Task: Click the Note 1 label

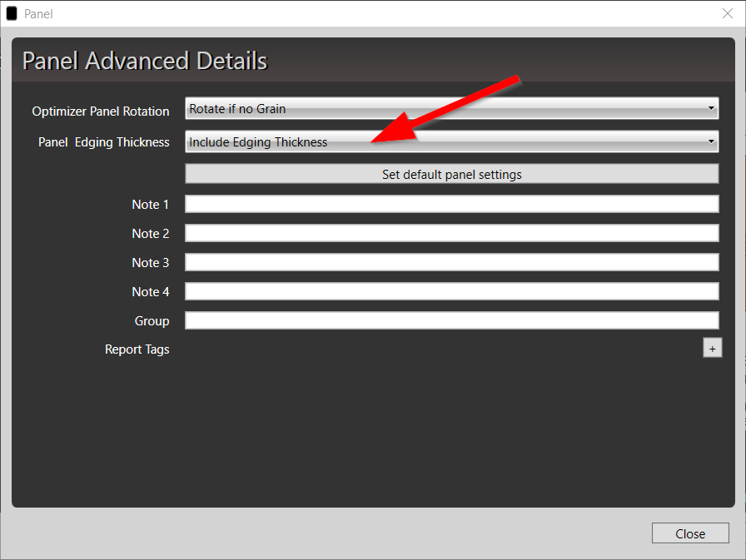Action: [151, 205]
